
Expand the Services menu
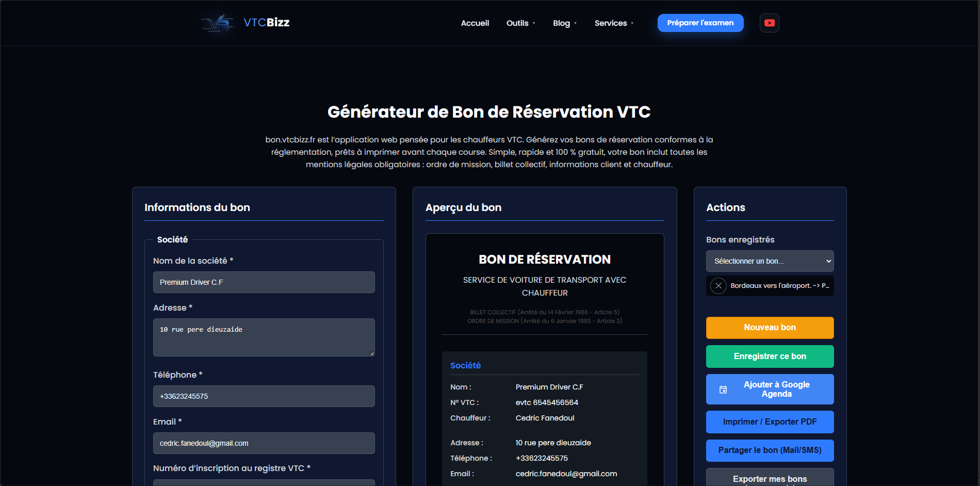click(614, 23)
